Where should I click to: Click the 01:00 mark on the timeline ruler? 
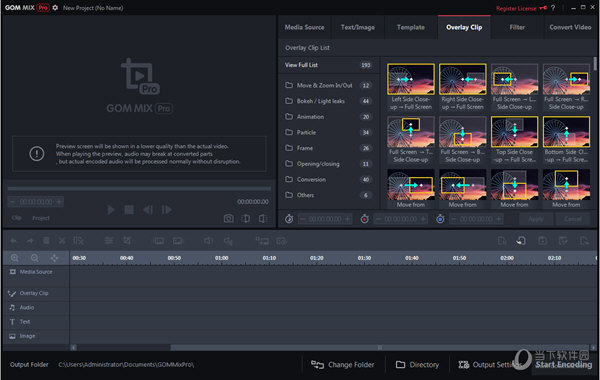(222, 258)
